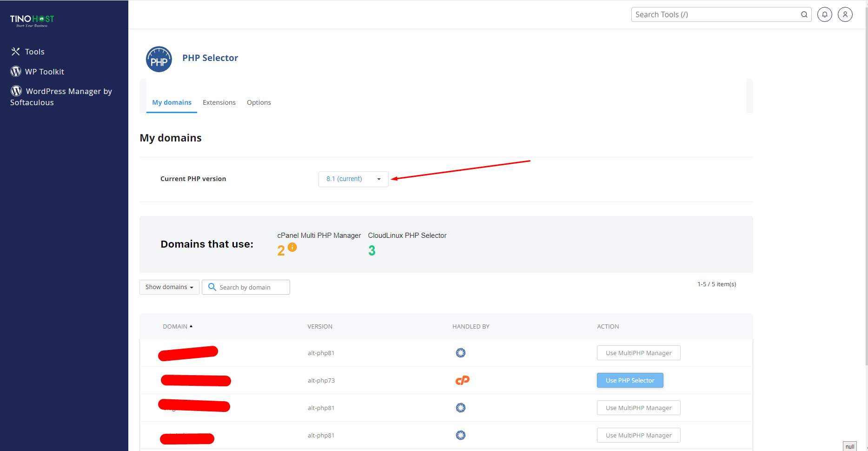Switch to the Extensions tab
This screenshot has width=868, height=451.
click(219, 102)
